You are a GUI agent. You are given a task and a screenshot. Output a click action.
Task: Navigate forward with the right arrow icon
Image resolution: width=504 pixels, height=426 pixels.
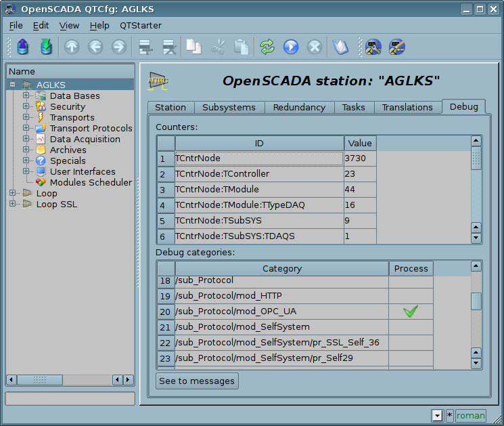(119, 47)
